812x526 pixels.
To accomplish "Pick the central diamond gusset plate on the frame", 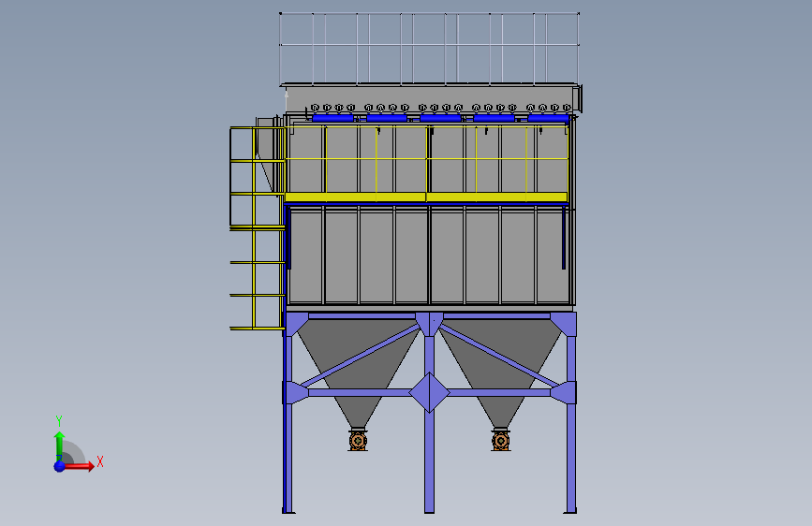I will (429, 392).
